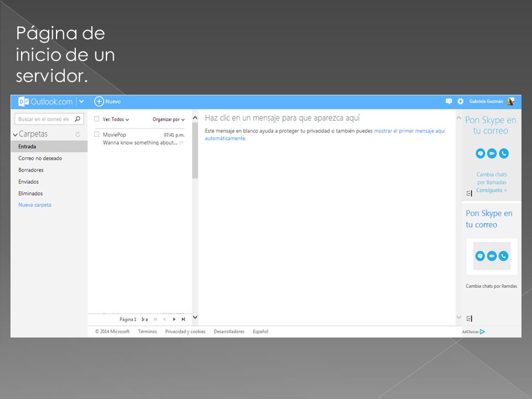Collapse top ad panel icon

click(469, 193)
